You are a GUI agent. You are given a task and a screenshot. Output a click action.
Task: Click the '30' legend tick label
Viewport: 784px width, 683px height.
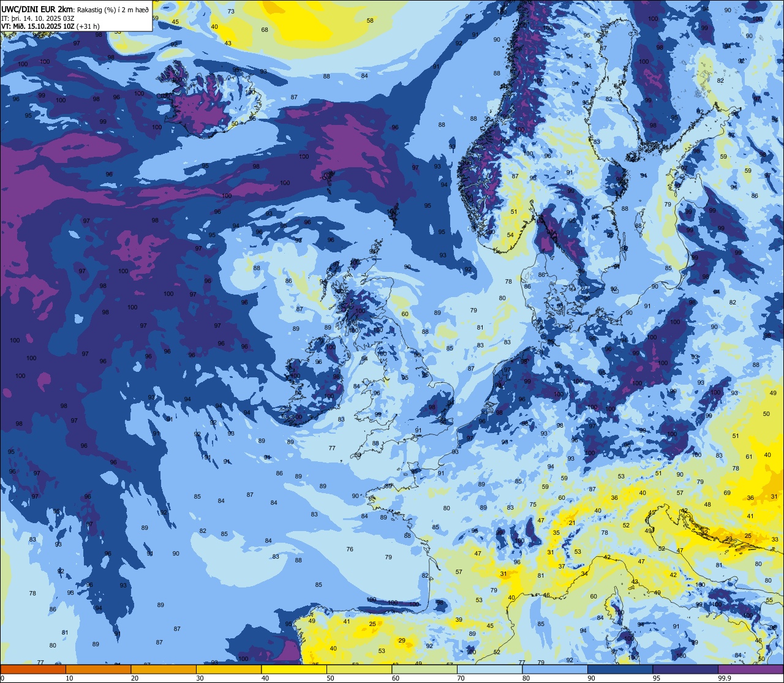tap(200, 678)
